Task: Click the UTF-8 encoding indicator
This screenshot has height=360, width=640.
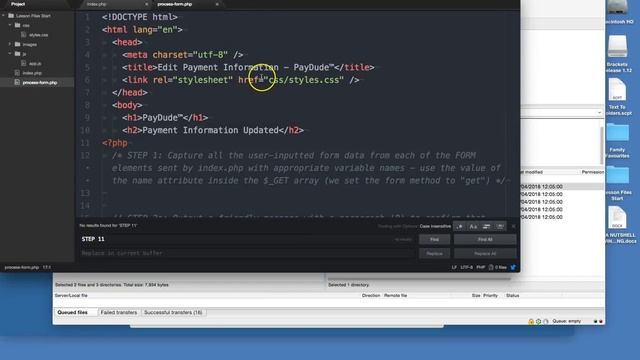Action: [467, 267]
